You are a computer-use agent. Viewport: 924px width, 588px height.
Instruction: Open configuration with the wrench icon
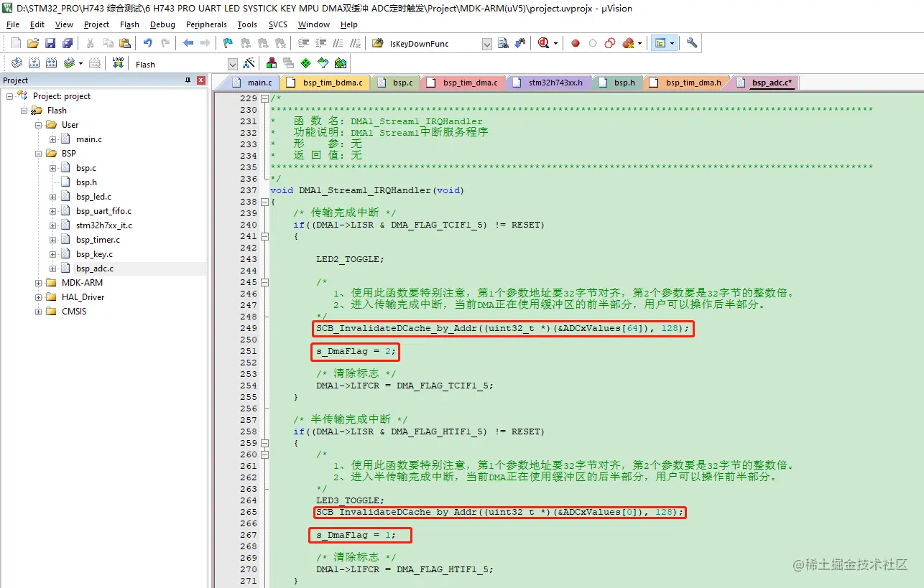click(692, 43)
